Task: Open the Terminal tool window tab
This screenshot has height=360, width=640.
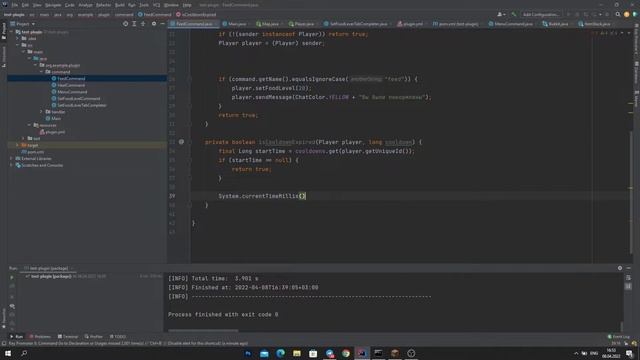Action: tap(68, 337)
